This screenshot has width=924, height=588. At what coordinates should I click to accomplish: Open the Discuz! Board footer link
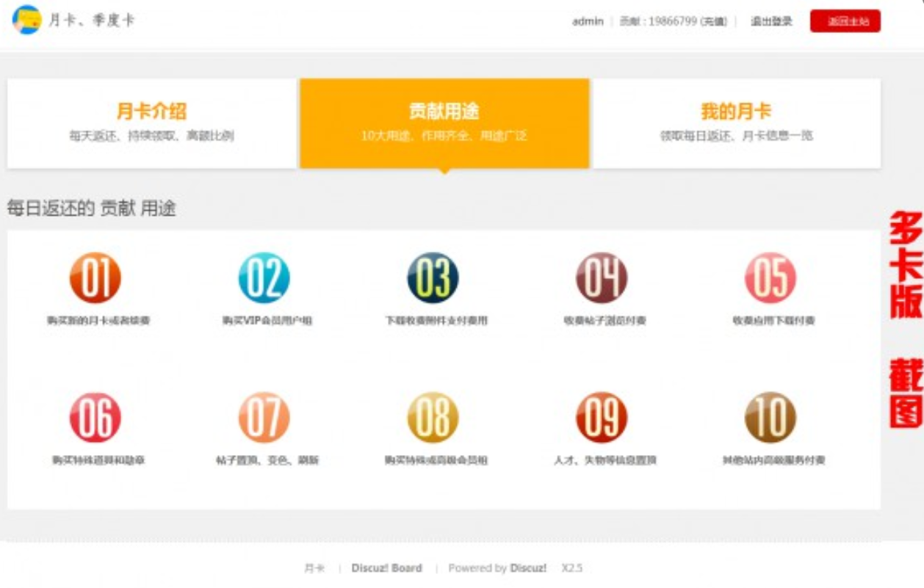pyautogui.click(x=386, y=568)
